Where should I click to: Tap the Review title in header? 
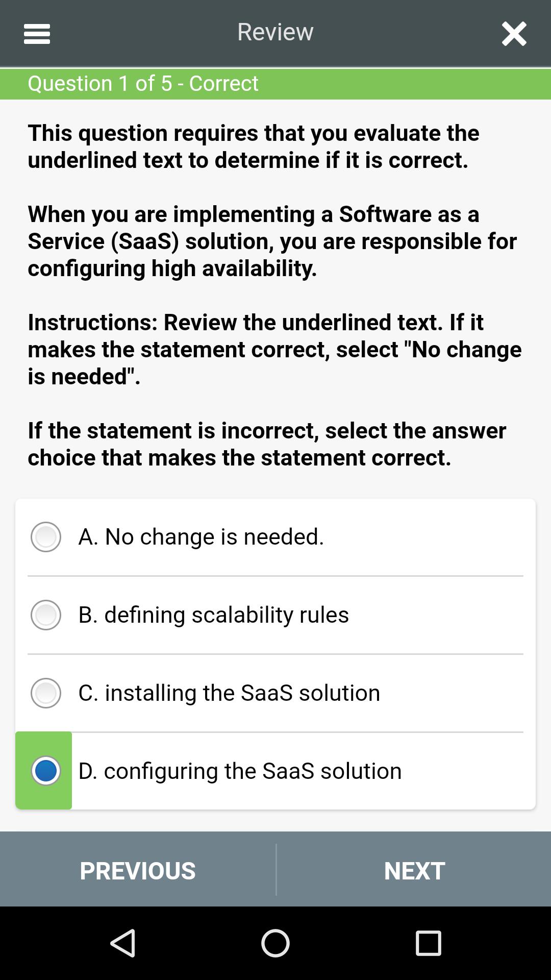(x=275, y=32)
